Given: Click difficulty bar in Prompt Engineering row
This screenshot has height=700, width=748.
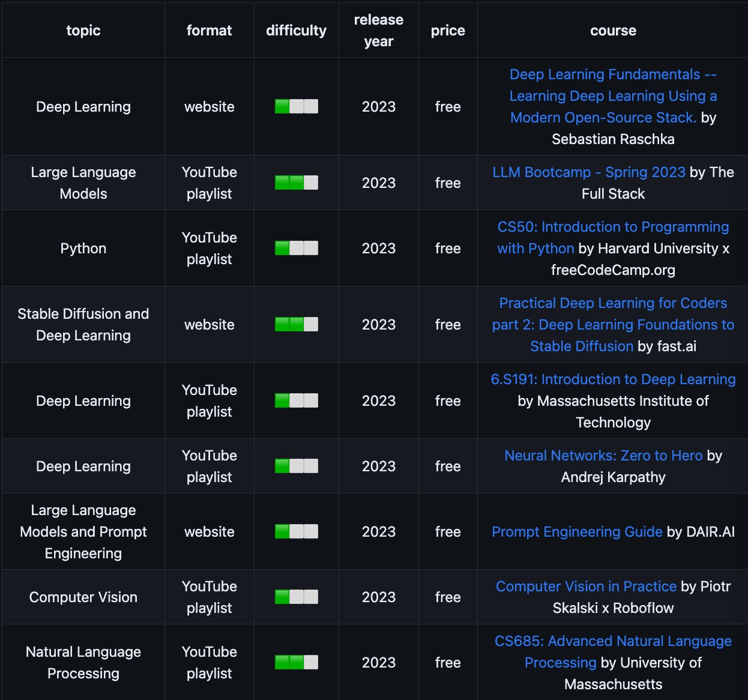Looking at the screenshot, I should [297, 532].
